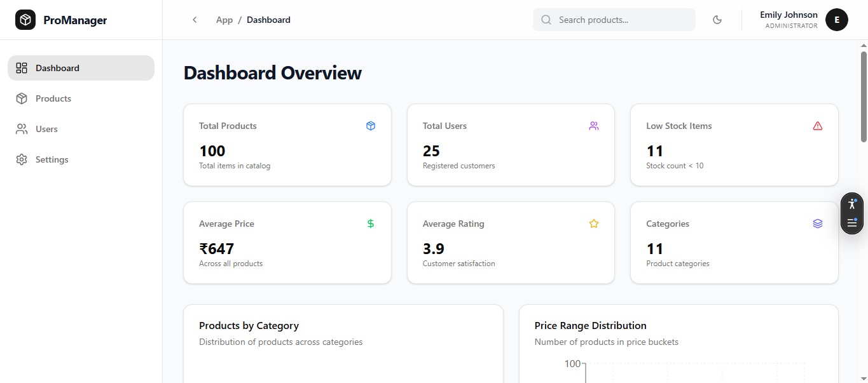Open the accessibility widget

tap(851, 204)
